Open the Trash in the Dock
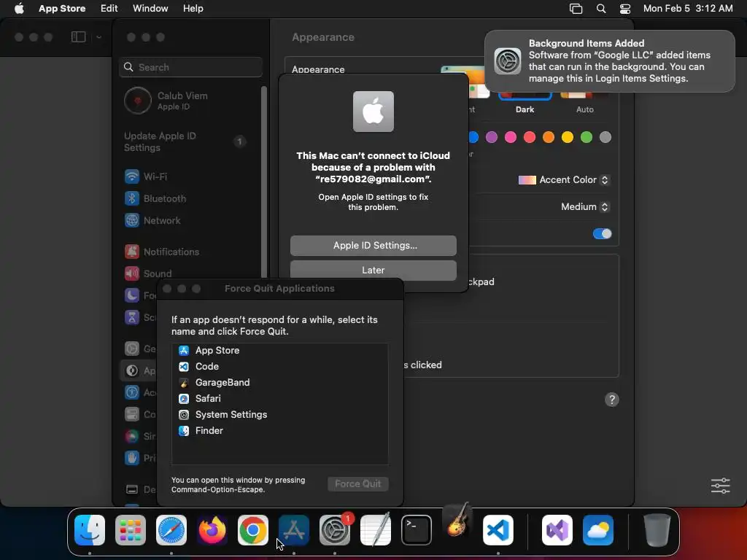Viewport: 747px width, 560px height. coord(657,529)
